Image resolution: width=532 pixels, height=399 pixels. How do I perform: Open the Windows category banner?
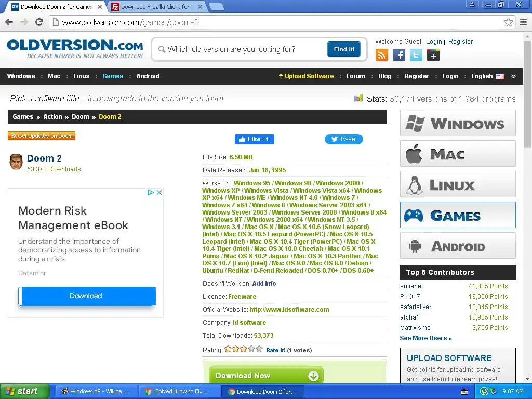pyautogui.click(x=458, y=123)
